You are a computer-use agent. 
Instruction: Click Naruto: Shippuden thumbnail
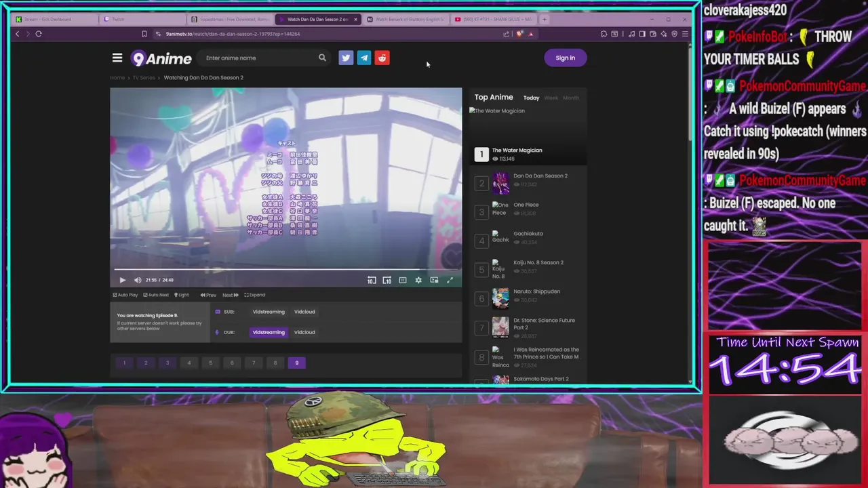[x=500, y=299]
